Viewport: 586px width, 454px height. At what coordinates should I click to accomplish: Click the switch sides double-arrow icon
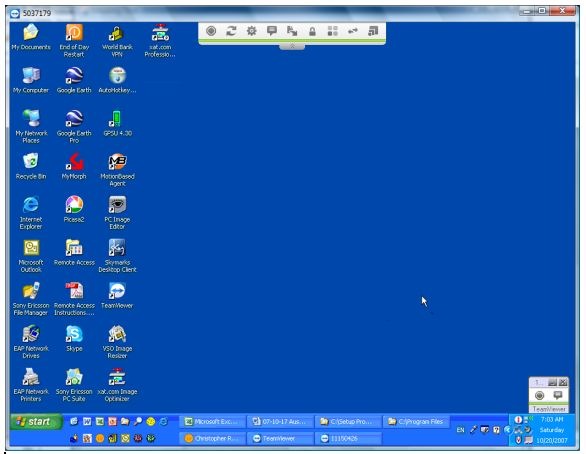(x=353, y=31)
